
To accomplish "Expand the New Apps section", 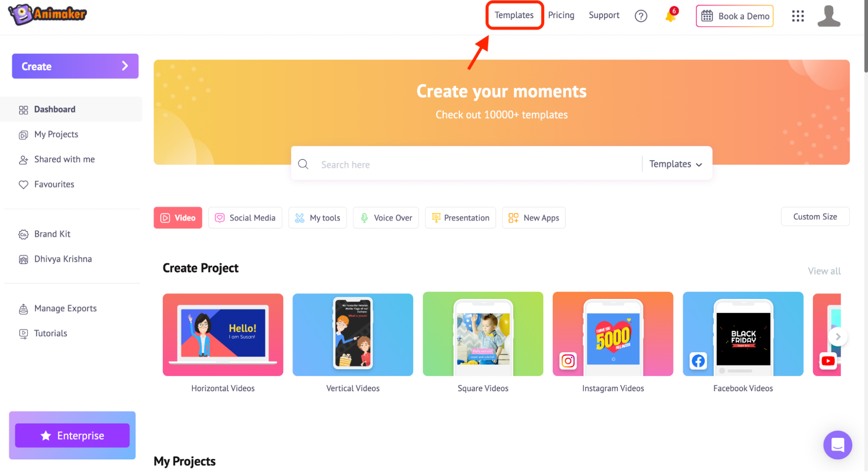I will pos(534,217).
